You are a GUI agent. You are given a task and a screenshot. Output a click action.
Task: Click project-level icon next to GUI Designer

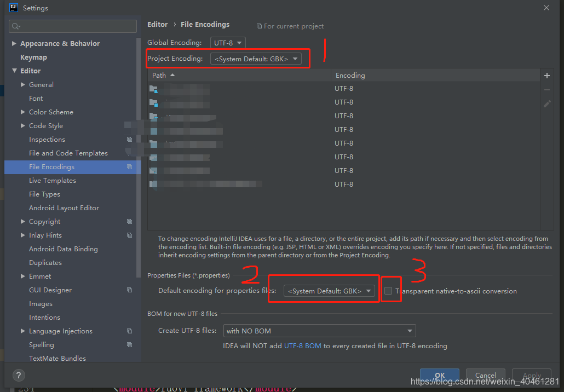pos(129,290)
